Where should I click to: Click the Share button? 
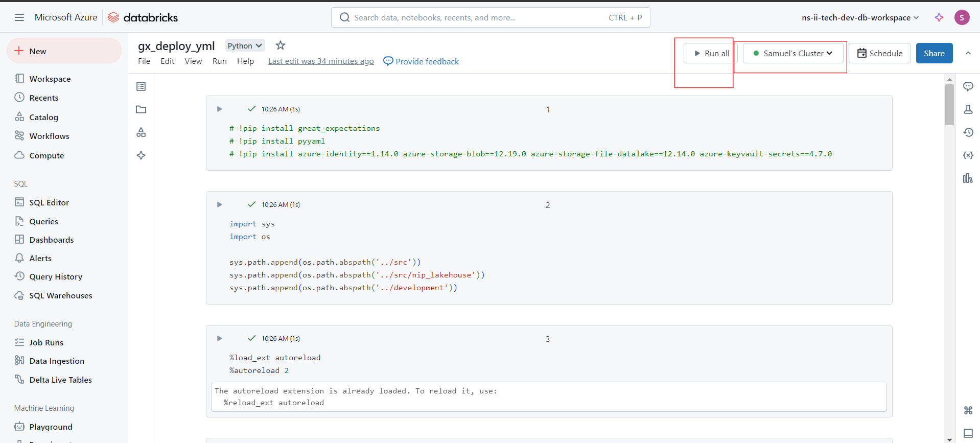point(934,53)
